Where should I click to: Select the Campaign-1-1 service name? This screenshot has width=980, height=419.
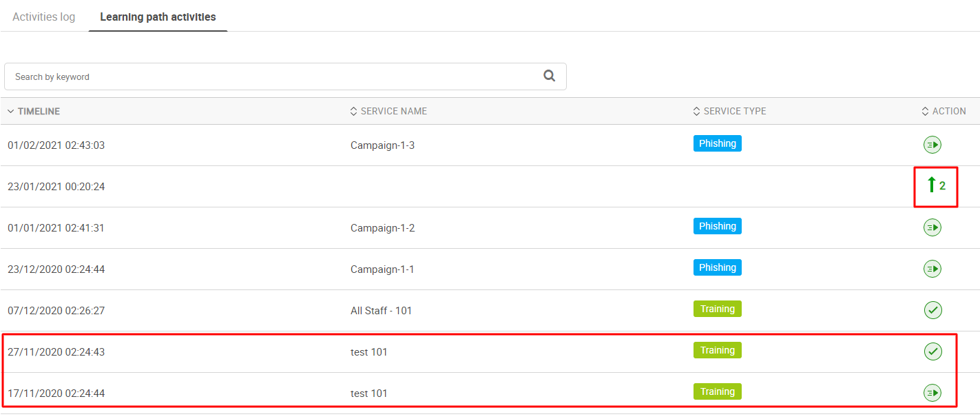[382, 269]
